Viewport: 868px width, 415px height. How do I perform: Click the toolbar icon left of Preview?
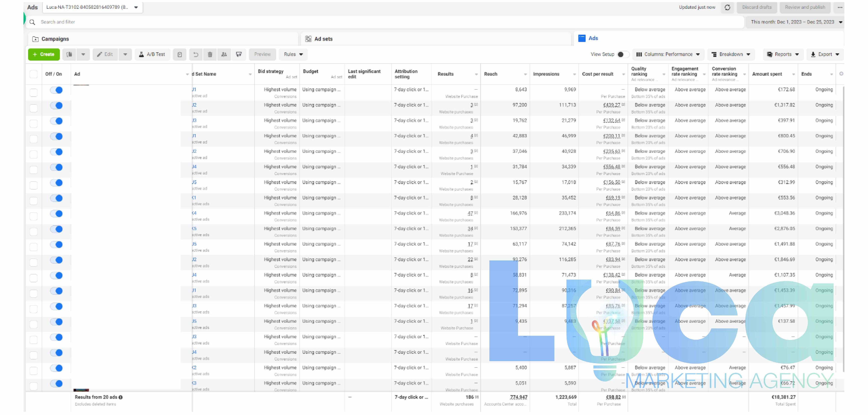click(x=239, y=54)
